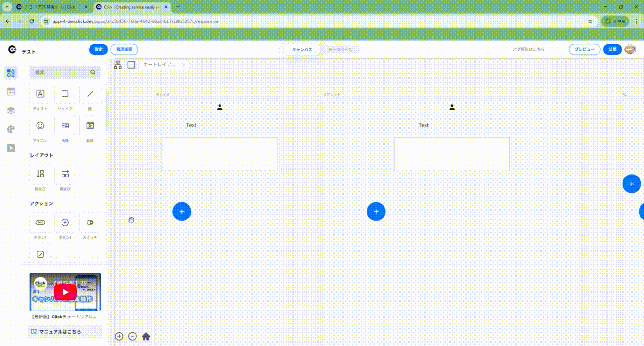Add the checkbox element from Actions
644x346 pixels.
40,254
